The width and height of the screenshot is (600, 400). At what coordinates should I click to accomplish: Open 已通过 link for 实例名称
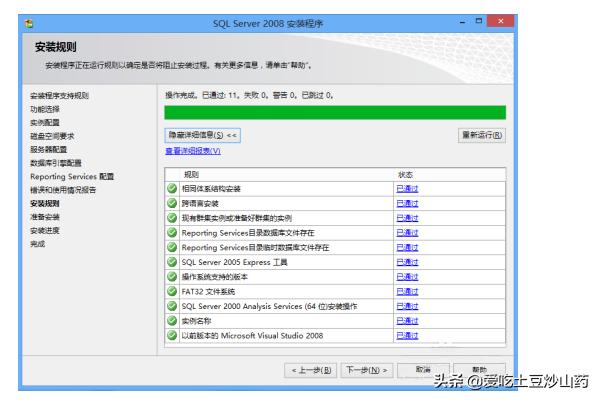[407, 321]
